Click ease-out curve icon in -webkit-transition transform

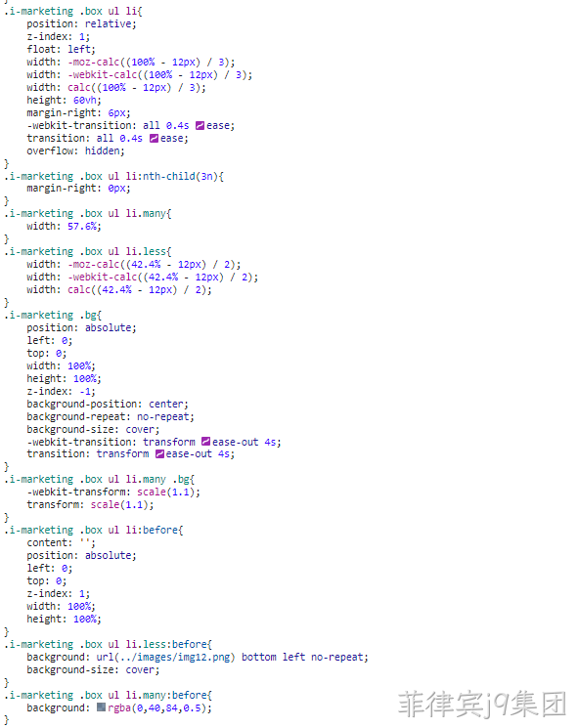click(x=205, y=442)
